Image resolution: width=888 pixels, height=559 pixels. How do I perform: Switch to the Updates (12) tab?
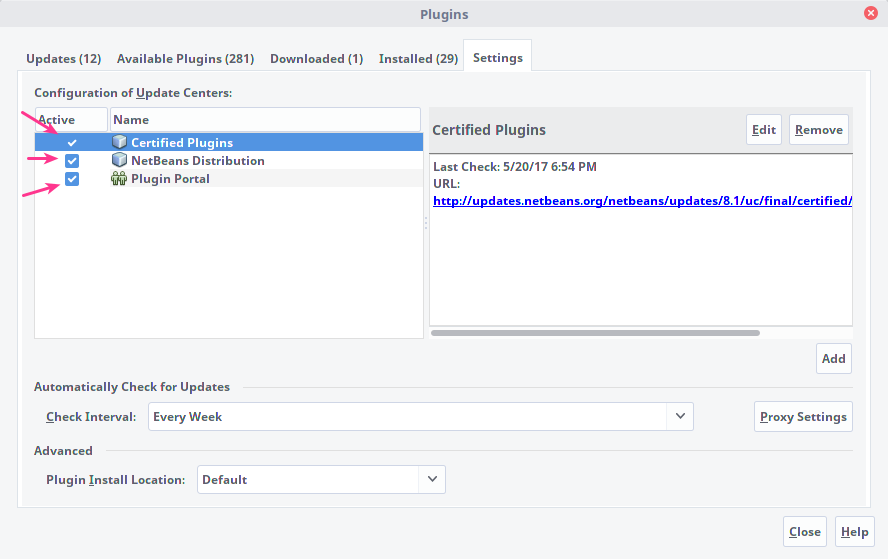[x=63, y=58]
